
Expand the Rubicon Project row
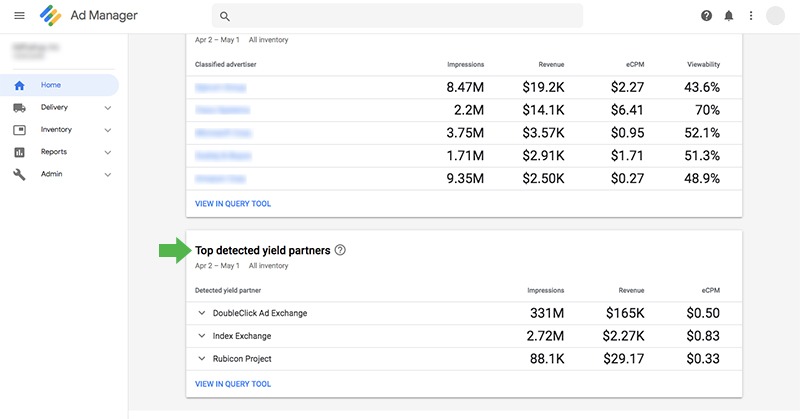[x=202, y=359]
